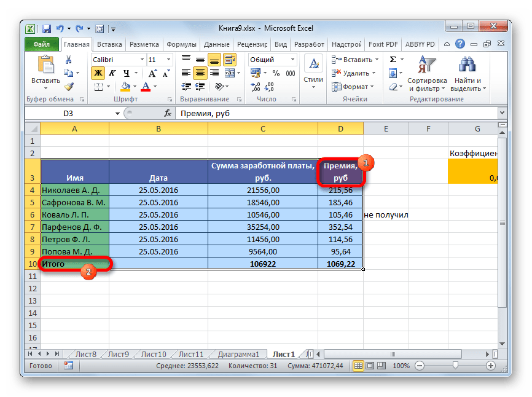Click the yellow fill color swatch
532x397 pixels.
[x=125, y=87]
